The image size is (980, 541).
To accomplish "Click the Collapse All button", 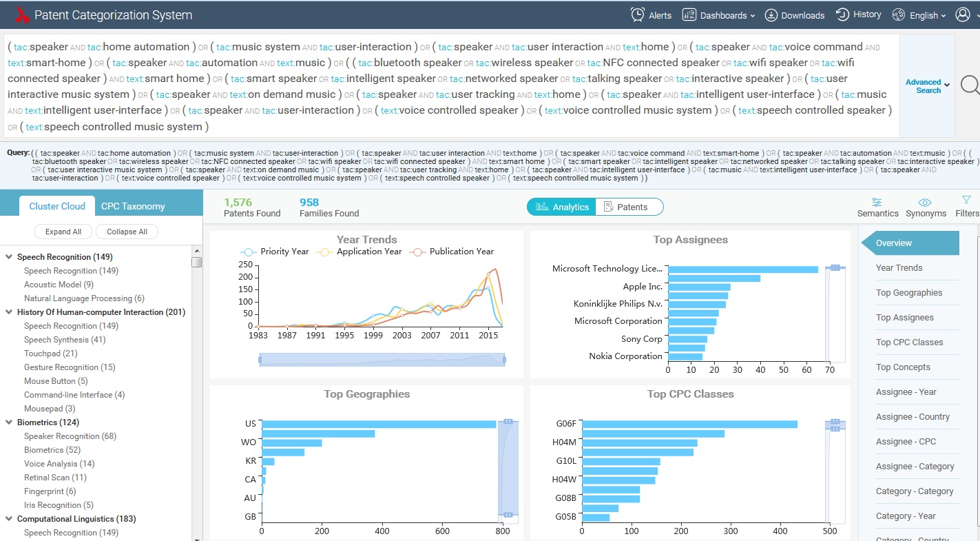I will [x=127, y=232].
